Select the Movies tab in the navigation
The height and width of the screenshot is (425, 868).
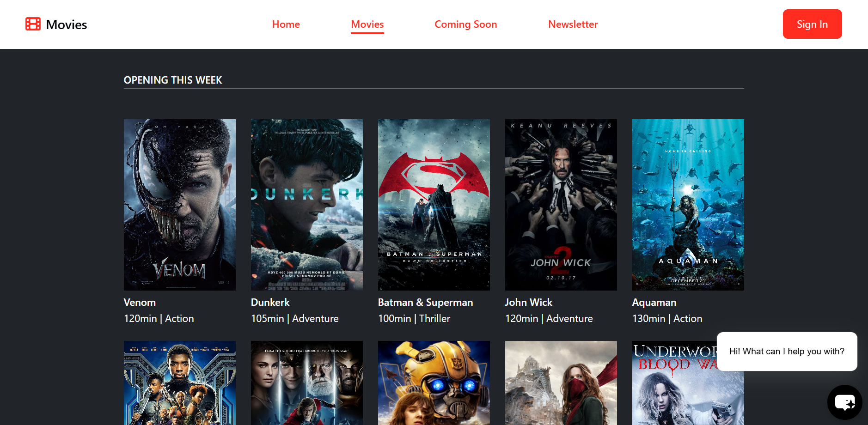(x=367, y=24)
